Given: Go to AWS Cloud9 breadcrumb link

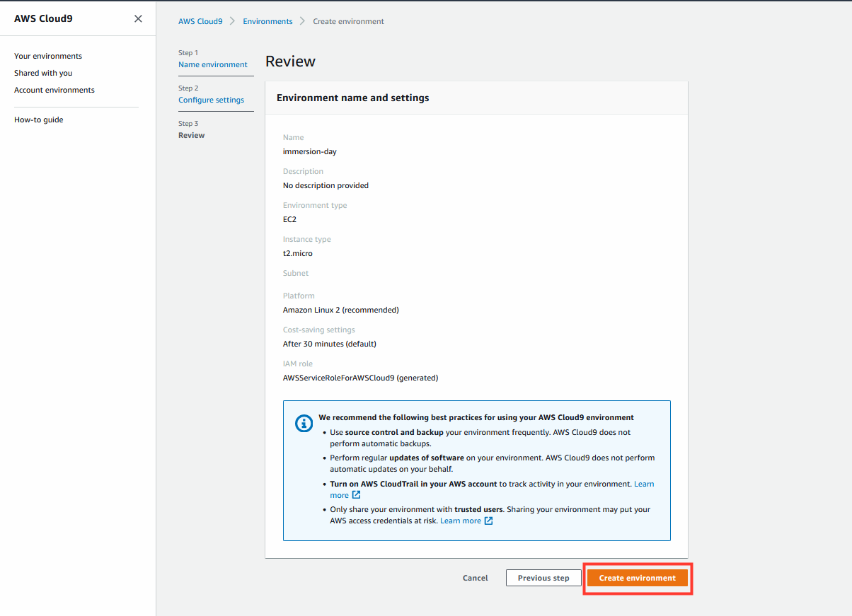Looking at the screenshot, I should [200, 21].
